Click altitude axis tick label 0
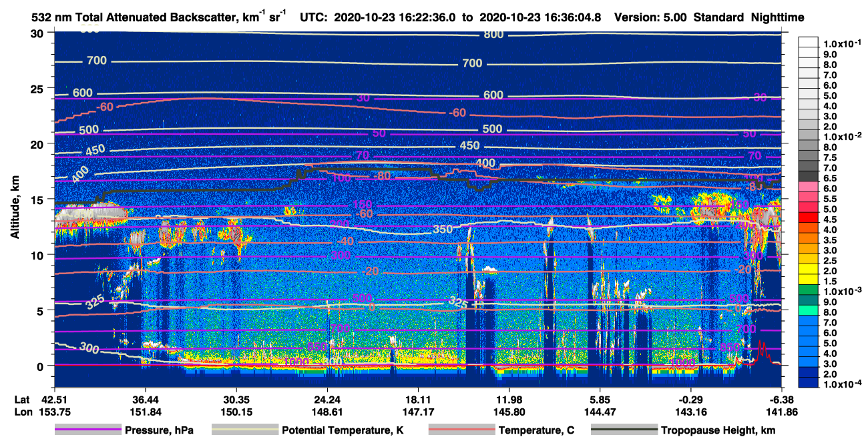868x445 pixels. click(x=41, y=366)
